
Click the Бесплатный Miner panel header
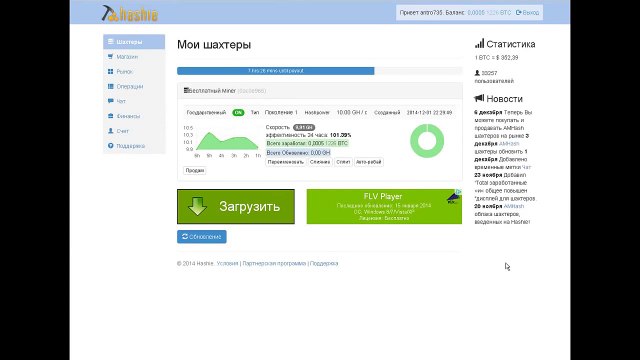[320, 91]
